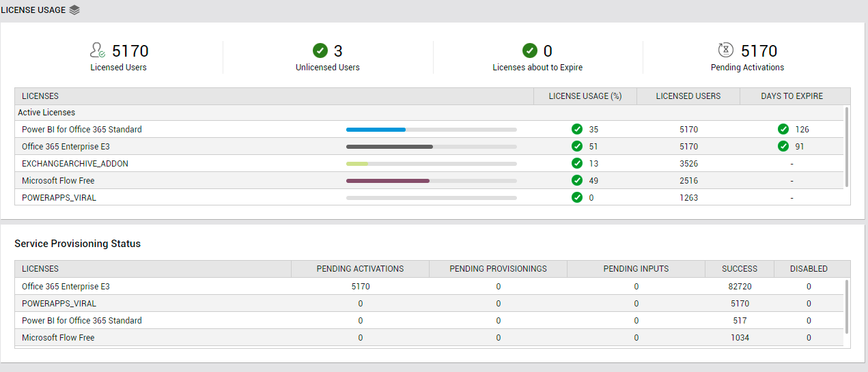Click the PENDING ACTIVATIONS column header
The image size is (868, 372).
pos(360,269)
